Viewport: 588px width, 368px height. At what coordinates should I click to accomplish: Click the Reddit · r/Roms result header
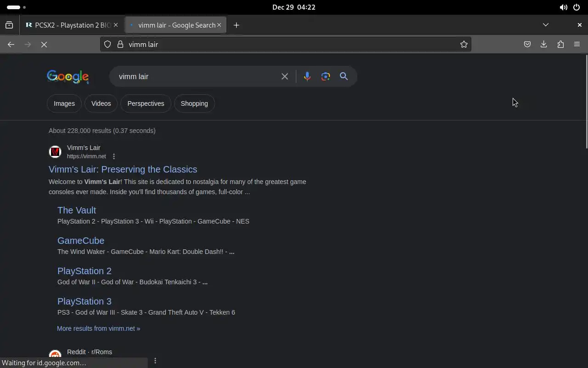90,352
